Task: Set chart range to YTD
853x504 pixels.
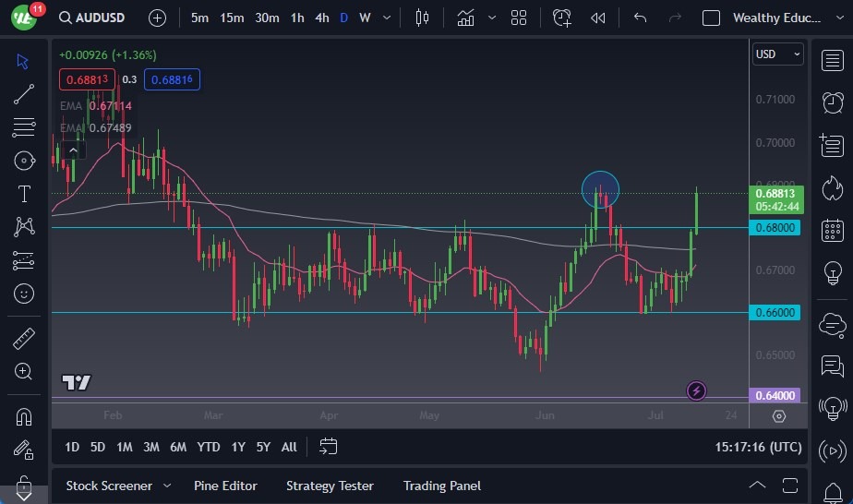Action: pos(209,447)
